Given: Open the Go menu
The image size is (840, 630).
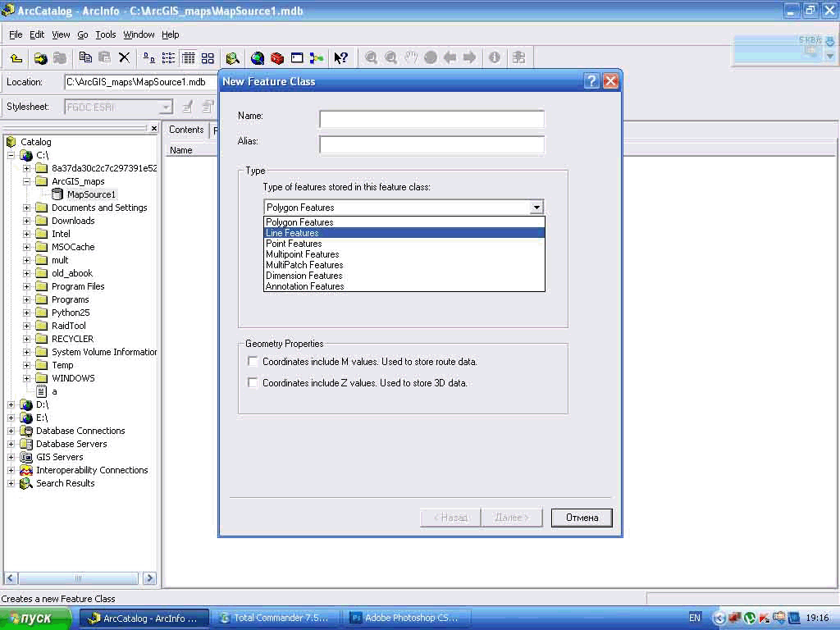Looking at the screenshot, I should click(x=83, y=34).
